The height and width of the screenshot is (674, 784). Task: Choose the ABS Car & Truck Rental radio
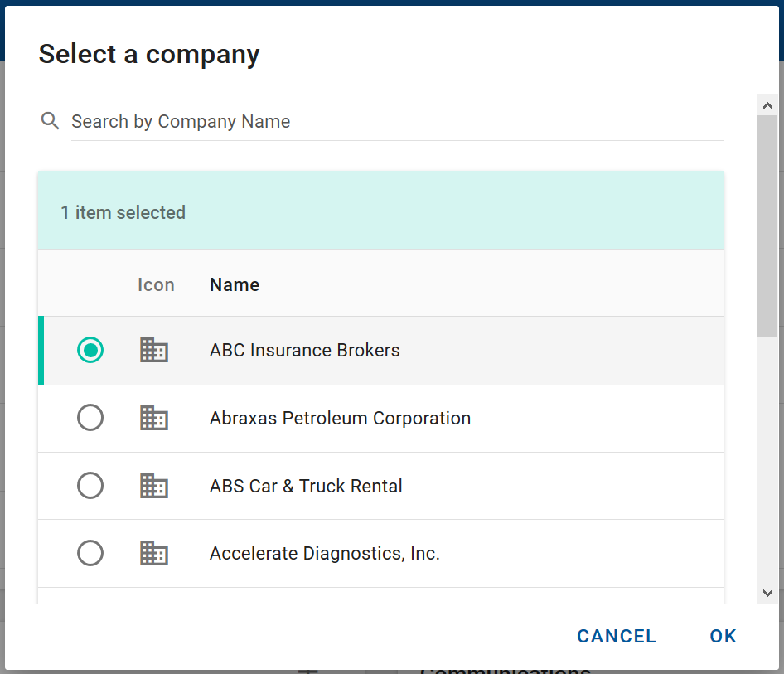tap(90, 486)
